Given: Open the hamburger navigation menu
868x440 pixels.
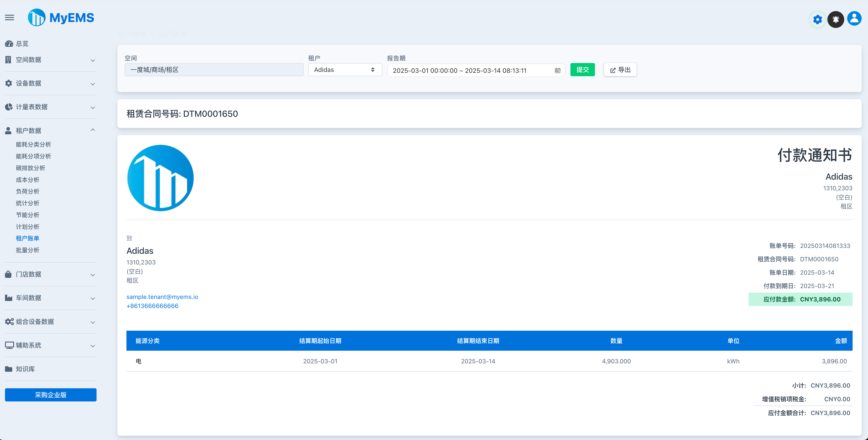Looking at the screenshot, I should [x=9, y=17].
